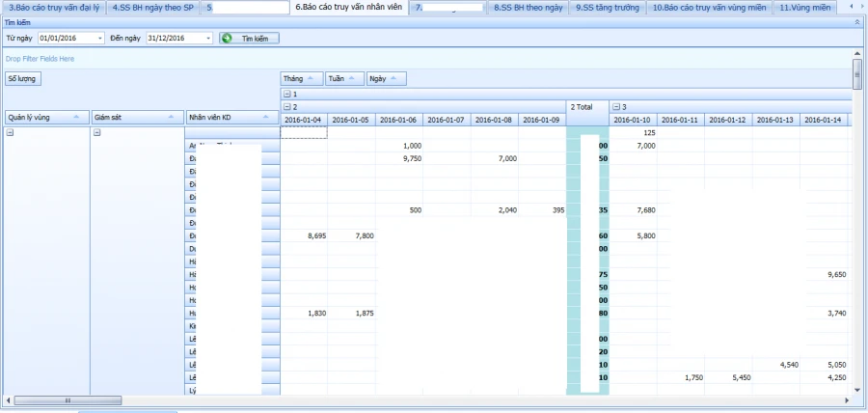868x413 pixels.
Task: Click the cell with value 7,680
Action: (633, 210)
